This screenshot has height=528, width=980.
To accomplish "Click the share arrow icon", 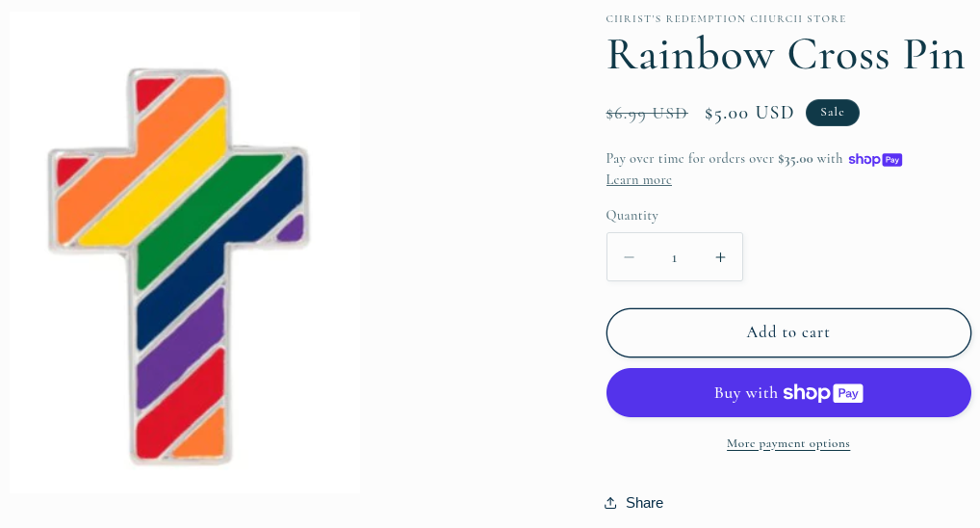I will (x=610, y=503).
